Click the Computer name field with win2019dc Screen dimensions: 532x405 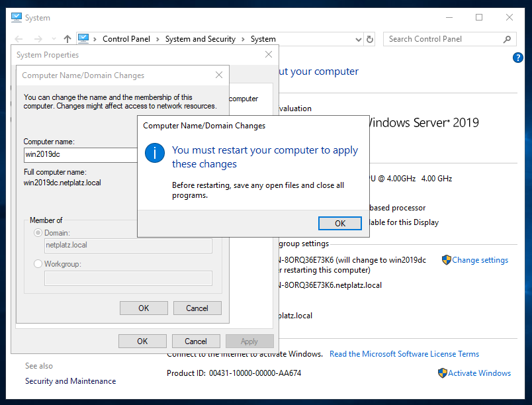coord(81,155)
